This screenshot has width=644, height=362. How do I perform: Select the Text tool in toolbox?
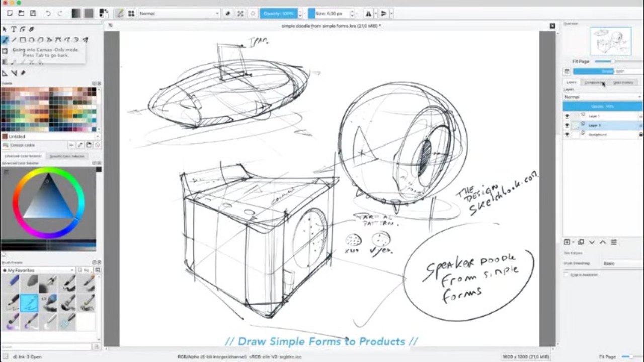click(14, 29)
